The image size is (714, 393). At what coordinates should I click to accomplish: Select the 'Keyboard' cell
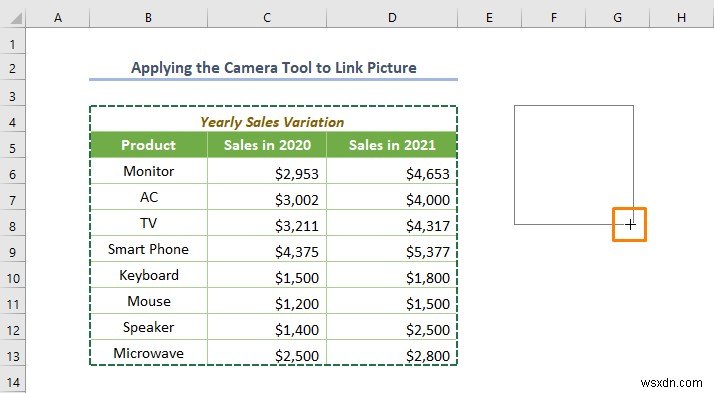tap(148, 275)
